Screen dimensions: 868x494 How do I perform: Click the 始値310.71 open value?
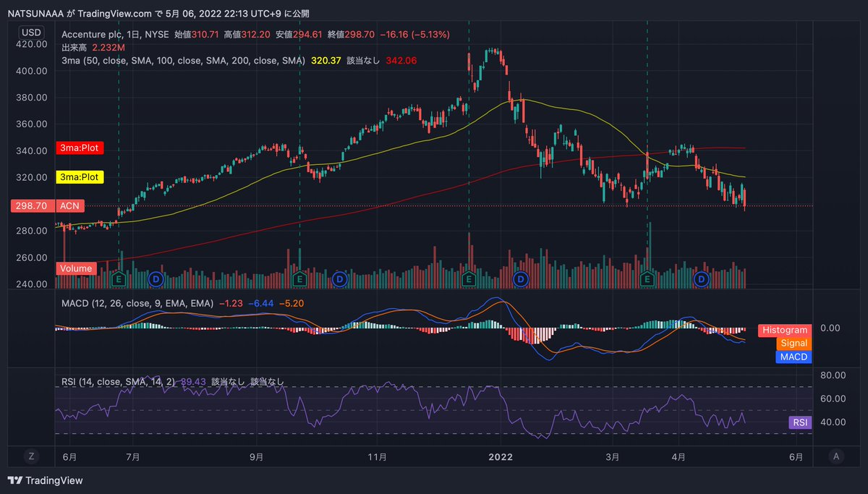[x=197, y=34]
